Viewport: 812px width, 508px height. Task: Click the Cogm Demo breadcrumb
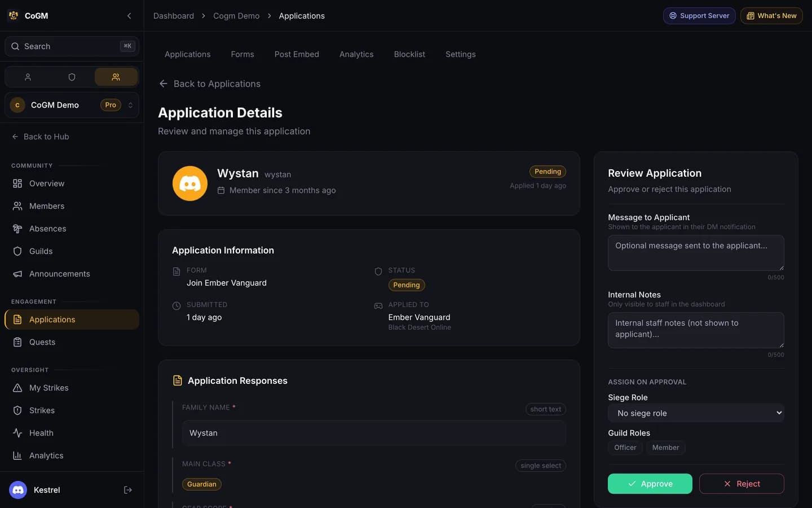pos(236,16)
